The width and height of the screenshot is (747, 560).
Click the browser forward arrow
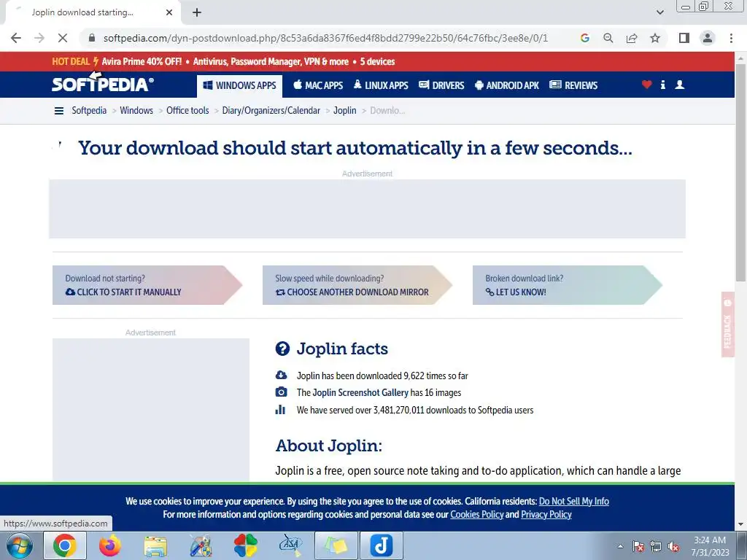click(39, 38)
